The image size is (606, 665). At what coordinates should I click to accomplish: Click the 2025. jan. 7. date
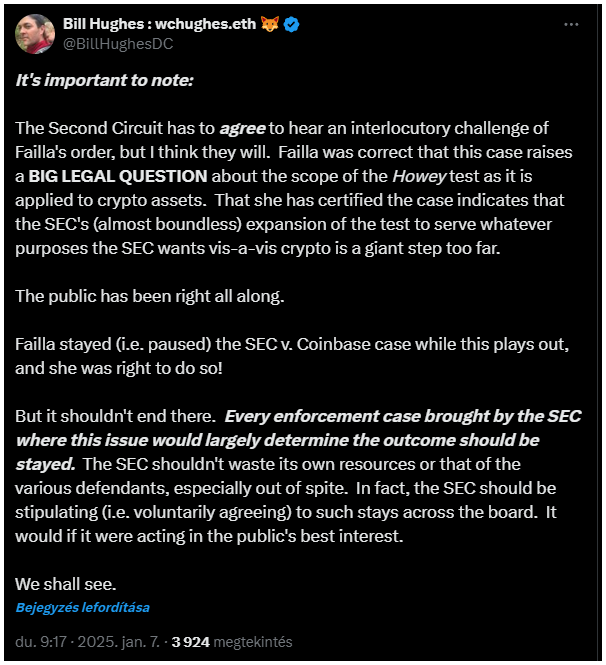pos(118,642)
